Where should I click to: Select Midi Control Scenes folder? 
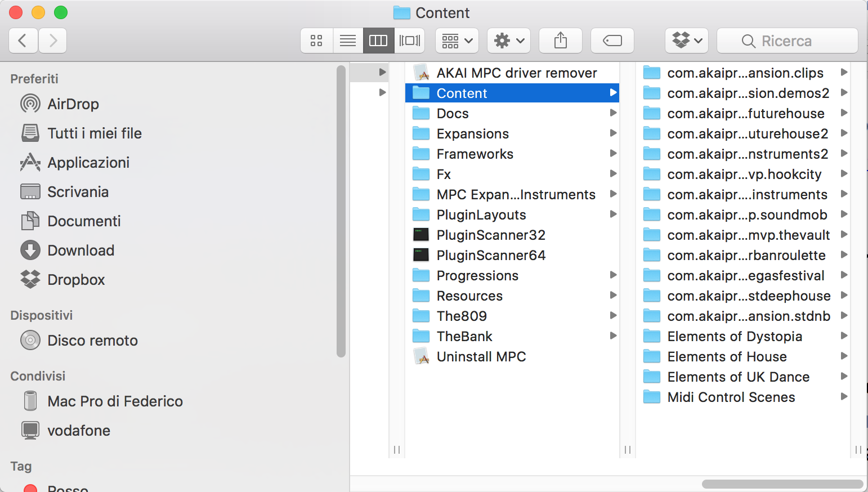(x=743, y=397)
